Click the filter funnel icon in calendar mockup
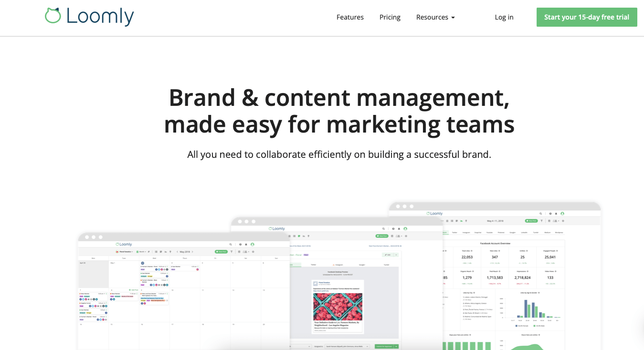 tap(232, 252)
